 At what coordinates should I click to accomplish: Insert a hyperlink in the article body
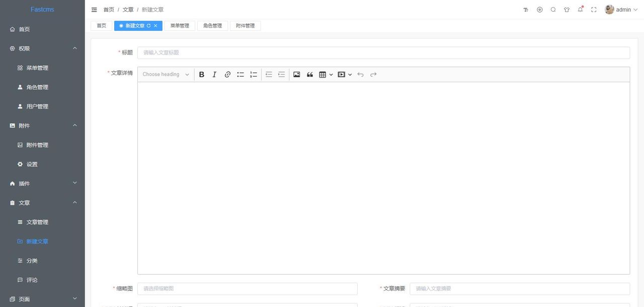pos(227,74)
